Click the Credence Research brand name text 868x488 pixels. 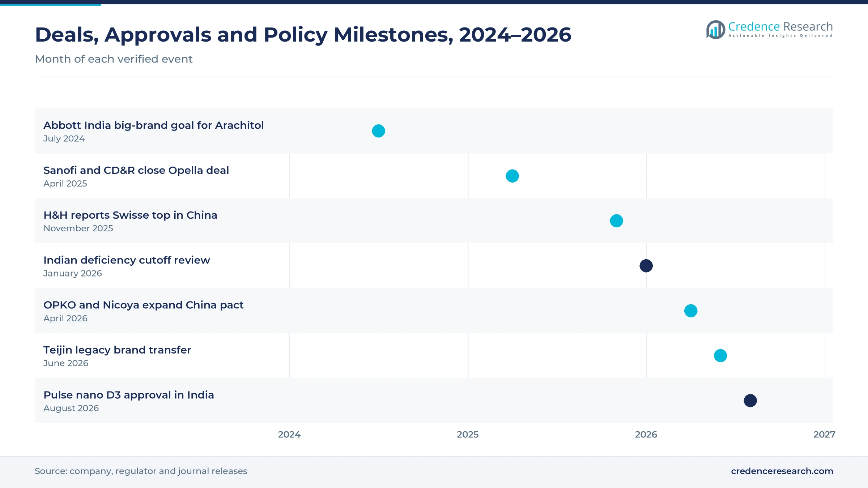(780, 26)
